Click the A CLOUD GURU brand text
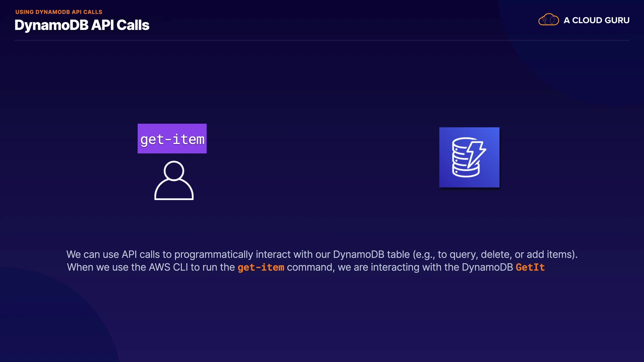This screenshot has width=644, height=362. [596, 20]
